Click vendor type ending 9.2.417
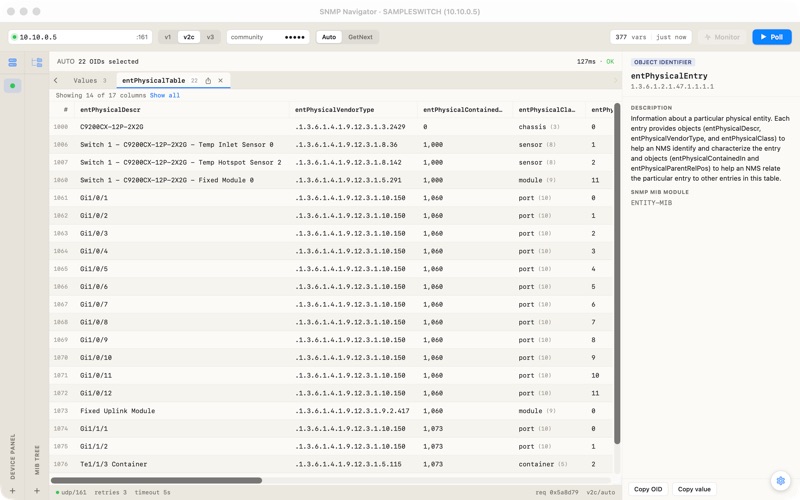The image size is (800, 500). pos(352,411)
